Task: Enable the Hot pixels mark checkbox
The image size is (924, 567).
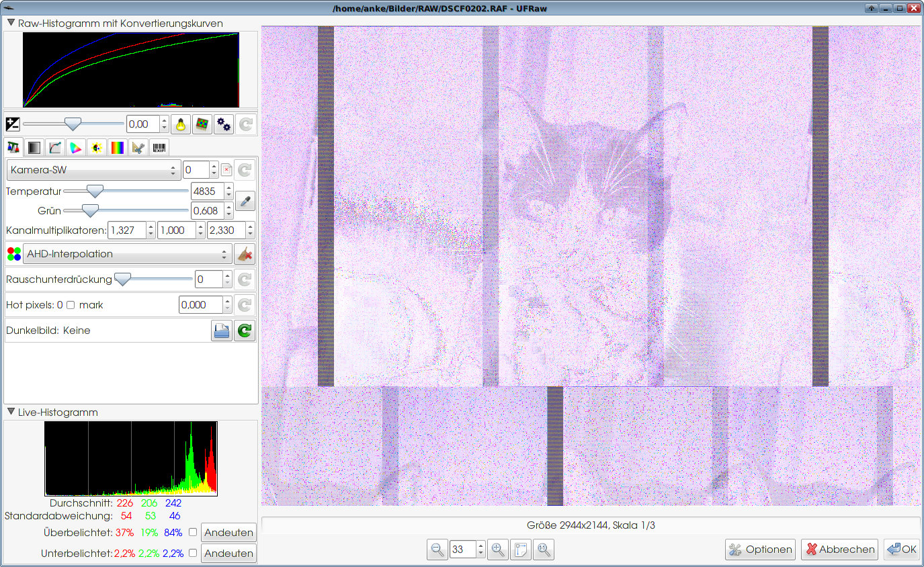Action: 71,305
